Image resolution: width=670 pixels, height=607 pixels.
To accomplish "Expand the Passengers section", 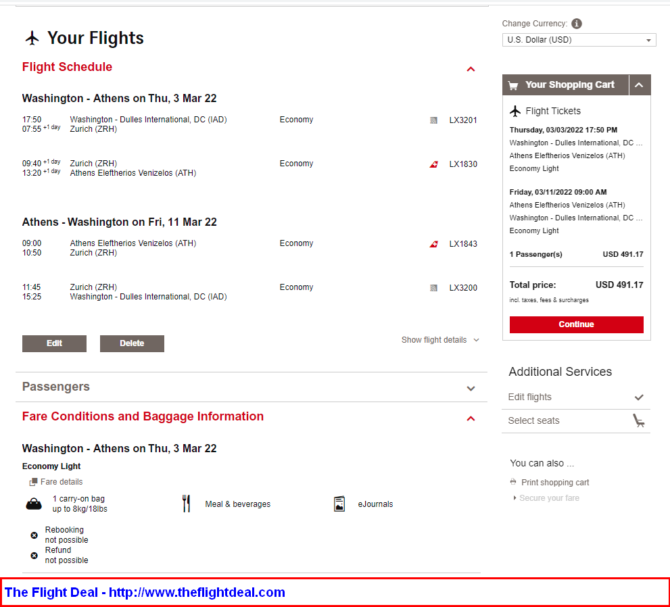I will pos(471,388).
